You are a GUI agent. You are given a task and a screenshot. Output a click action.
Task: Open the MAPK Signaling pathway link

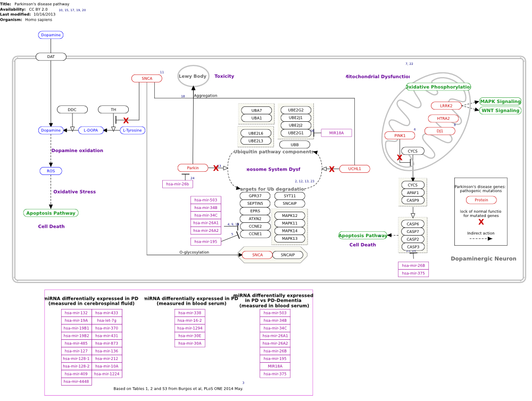coord(500,101)
